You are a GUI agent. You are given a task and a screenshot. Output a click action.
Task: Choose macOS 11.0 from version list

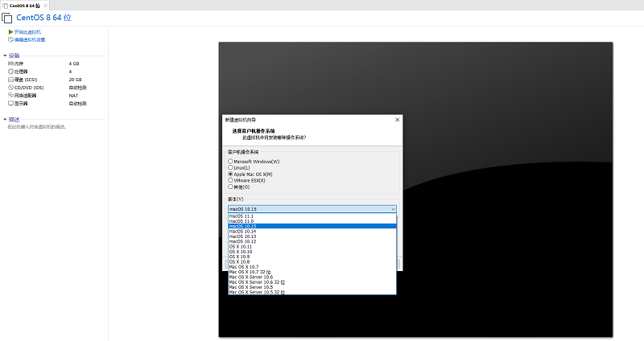(x=312, y=221)
